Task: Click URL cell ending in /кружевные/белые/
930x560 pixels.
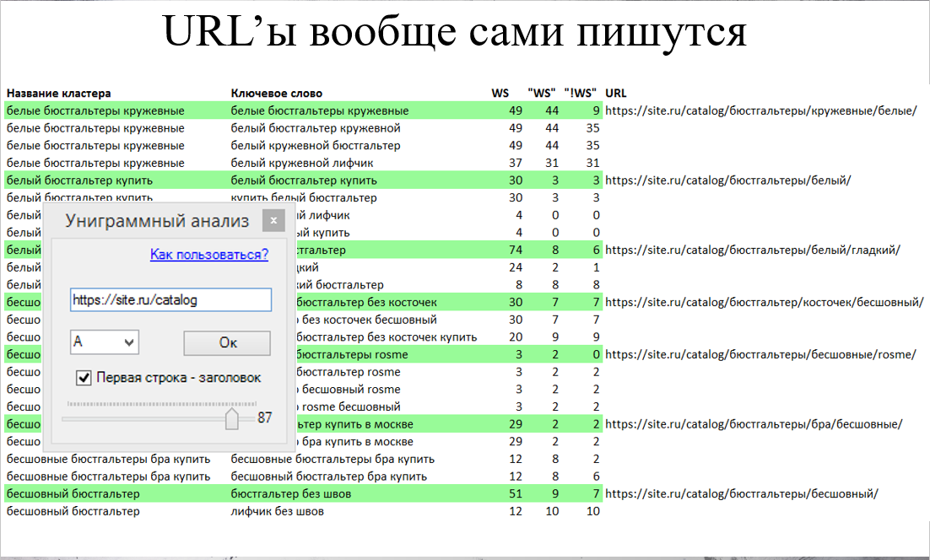Action: [760, 110]
